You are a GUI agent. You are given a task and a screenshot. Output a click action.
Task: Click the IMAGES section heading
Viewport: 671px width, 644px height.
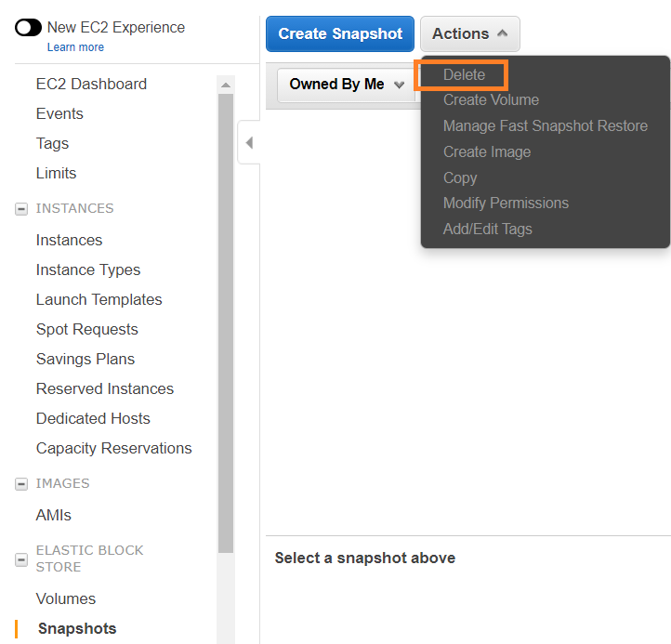[x=62, y=483]
